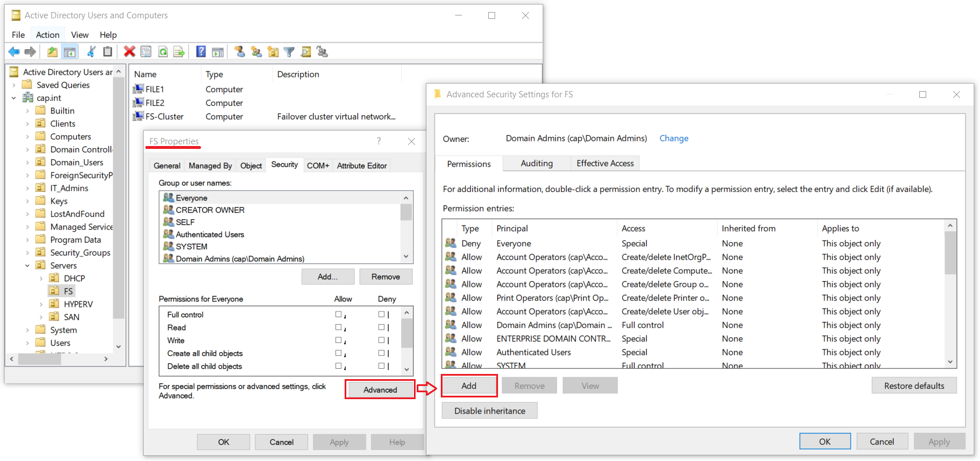This screenshot has width=980, height=461.
Task: Click the blue Help question mark icon
Action: 201,52
